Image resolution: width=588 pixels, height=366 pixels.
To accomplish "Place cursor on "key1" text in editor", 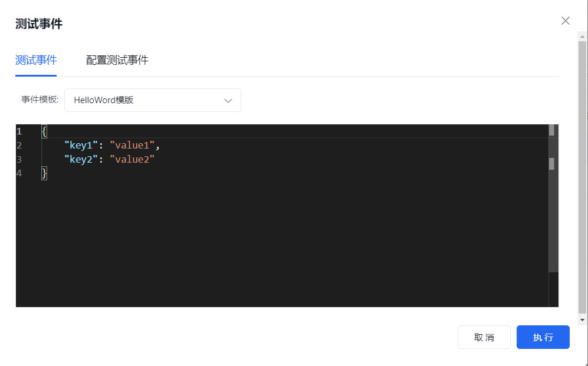I will click(x=81, y=146).
